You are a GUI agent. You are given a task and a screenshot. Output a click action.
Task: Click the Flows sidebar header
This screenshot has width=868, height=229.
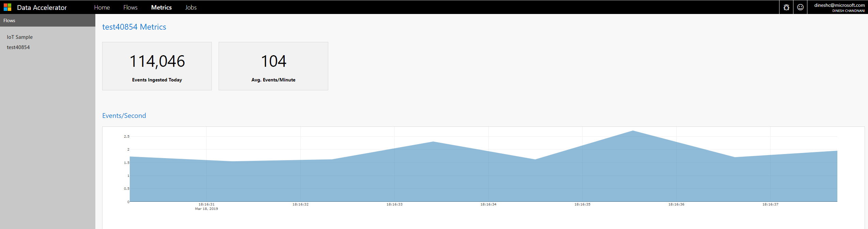(9, 20)
